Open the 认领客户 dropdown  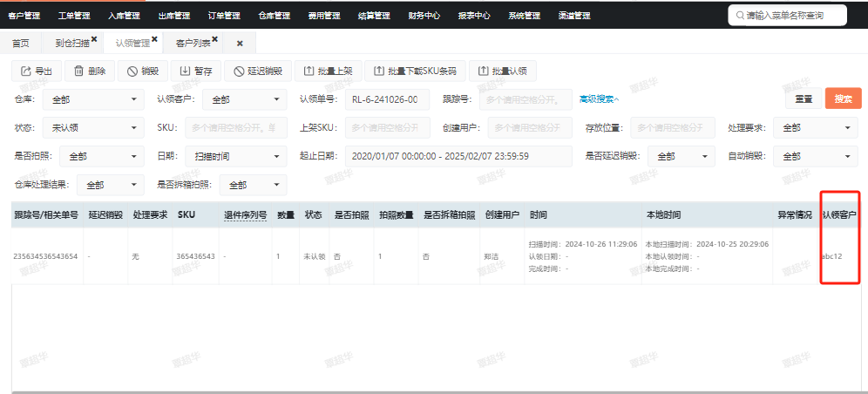pyautogui.click(x=245, y=99)
